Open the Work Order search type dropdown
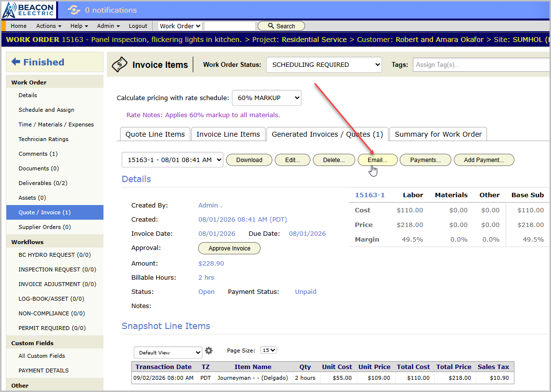Image resolution: width=551 pixels, height=392 pixels. tap(180, 26)
